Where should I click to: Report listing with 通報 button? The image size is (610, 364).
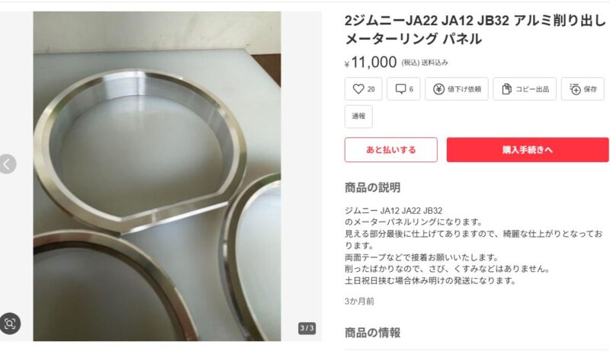tap(358, 117)
